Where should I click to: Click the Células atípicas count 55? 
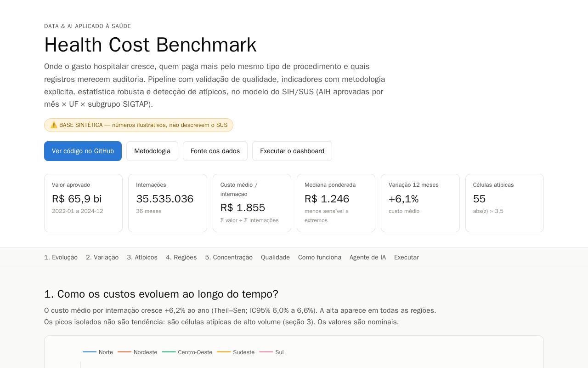(x=479, y=199)
